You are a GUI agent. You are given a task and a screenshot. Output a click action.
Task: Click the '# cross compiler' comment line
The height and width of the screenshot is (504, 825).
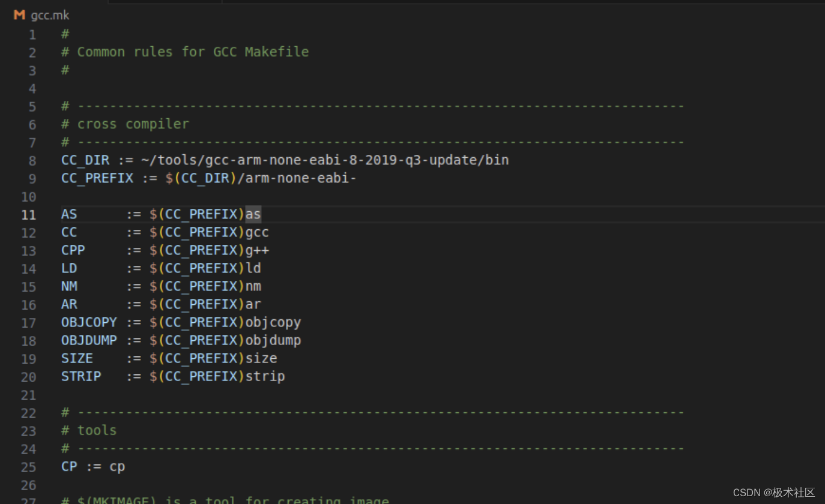click(125, 124)
